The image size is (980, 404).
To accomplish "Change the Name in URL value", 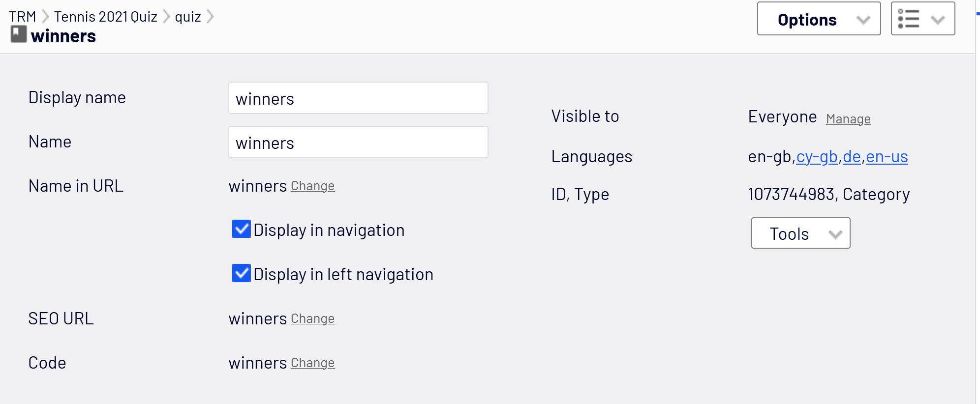I will tap(312, 186).
